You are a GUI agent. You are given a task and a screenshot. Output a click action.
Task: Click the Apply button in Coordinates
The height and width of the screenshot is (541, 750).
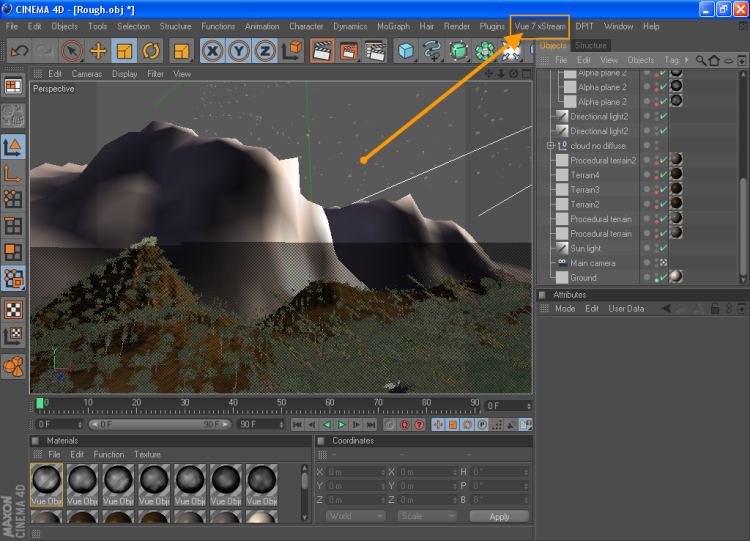tap(499, 517)
